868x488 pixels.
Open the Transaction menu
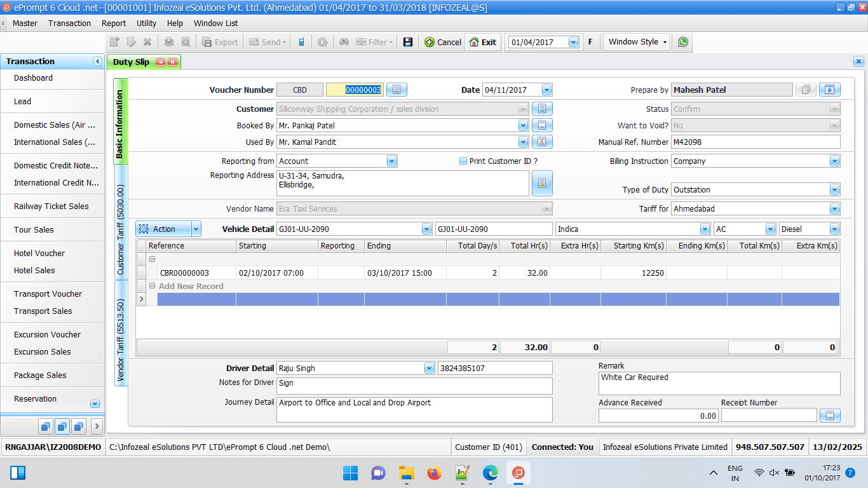point(69,23)
